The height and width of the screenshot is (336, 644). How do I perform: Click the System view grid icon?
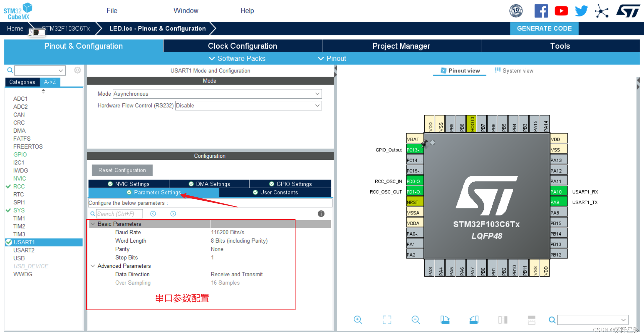[497, 70]
